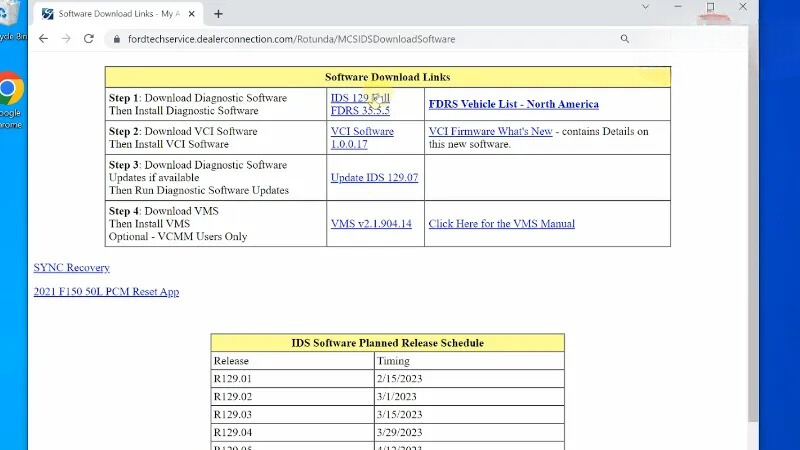Click Step 3 Diagnostic Software Updates text
Image resolution: width=800 pixels, height=450 pixels.
point(198,178)
